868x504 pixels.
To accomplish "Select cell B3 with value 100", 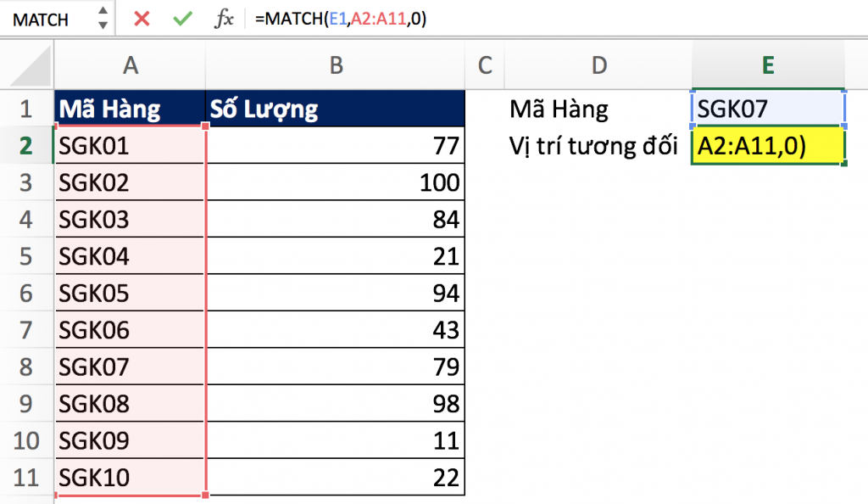I will point(336,182).
